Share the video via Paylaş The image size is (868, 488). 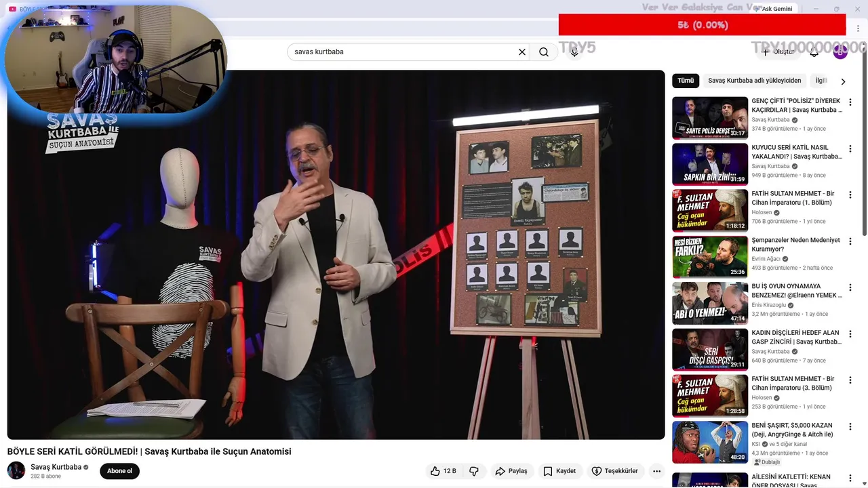click(511, 471)
